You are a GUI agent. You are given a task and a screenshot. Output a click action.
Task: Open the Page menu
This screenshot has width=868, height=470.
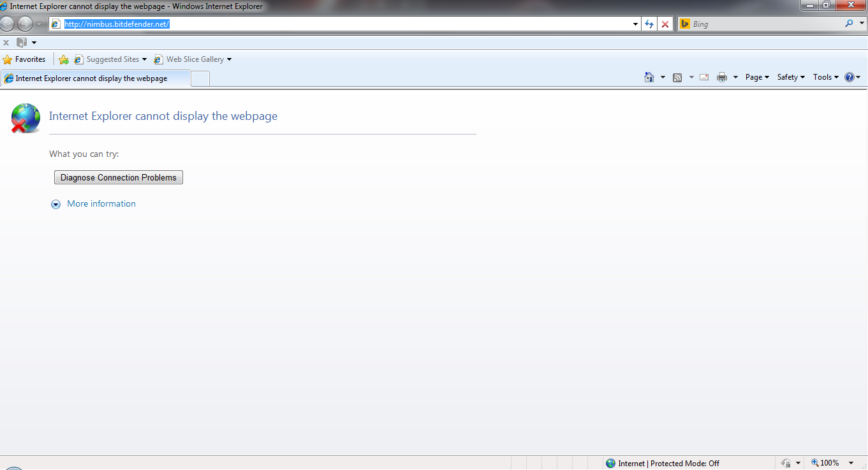tap(757, 77)
